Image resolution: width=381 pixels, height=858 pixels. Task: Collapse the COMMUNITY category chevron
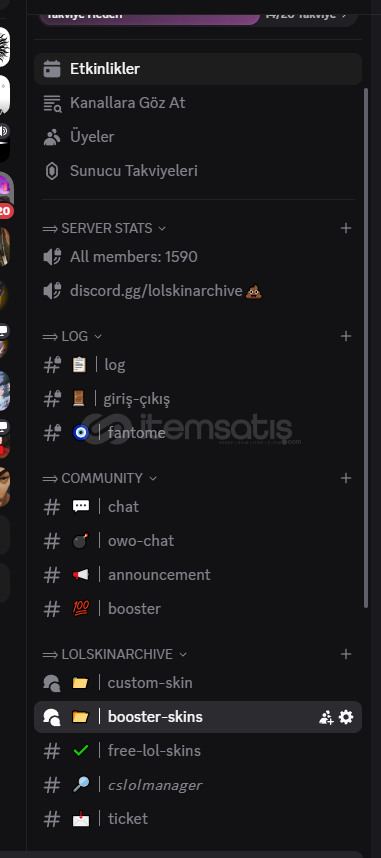click(x=153, y=478)
